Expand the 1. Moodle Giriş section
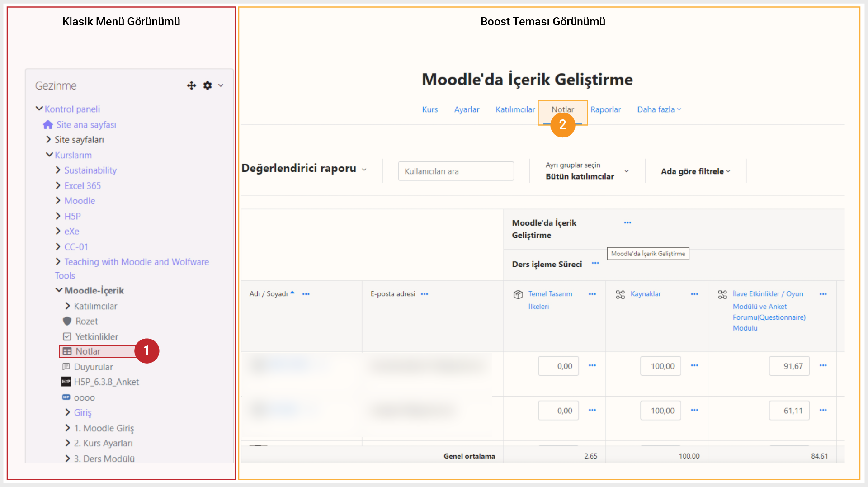 (68, 428)
